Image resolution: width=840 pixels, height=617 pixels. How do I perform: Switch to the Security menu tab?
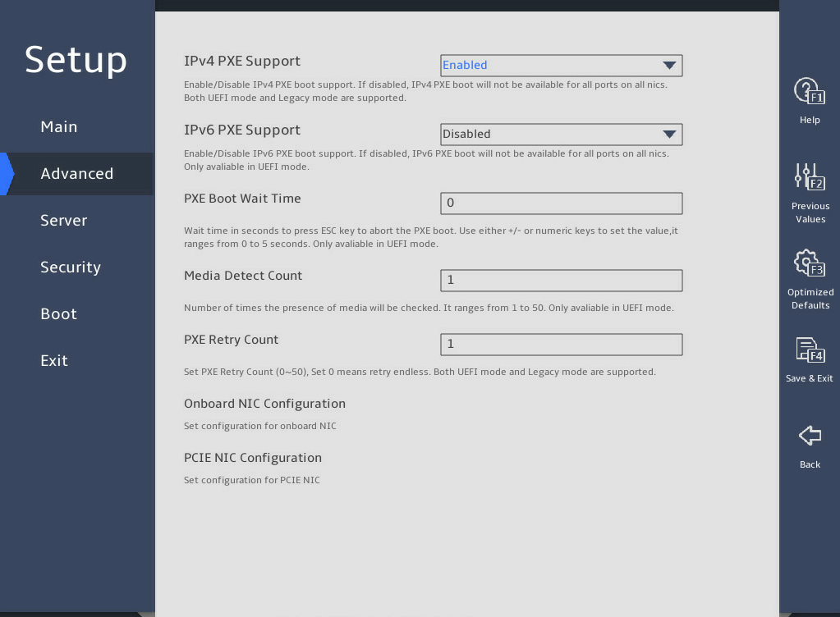(x=71, y=267)
